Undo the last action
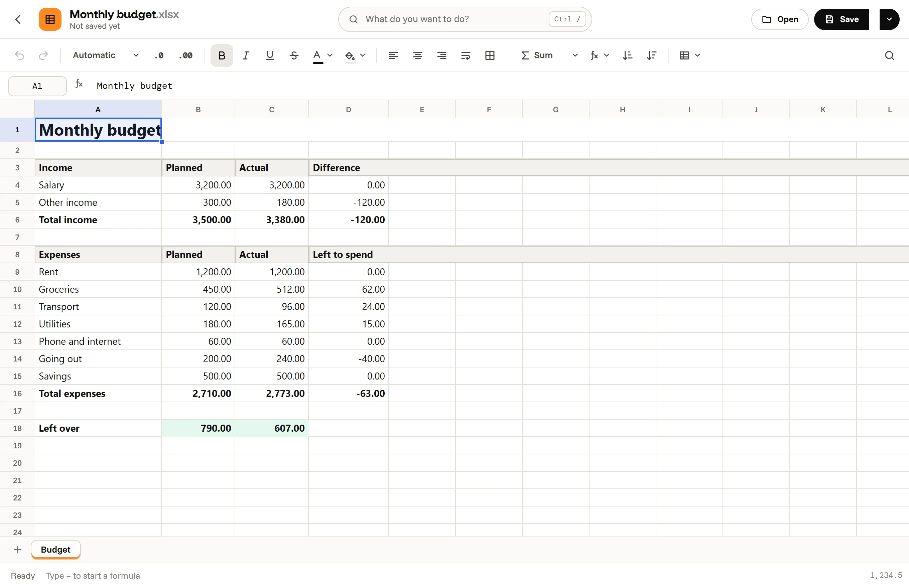The width and height of the screenshot is (909, 588). click(19, 55)
